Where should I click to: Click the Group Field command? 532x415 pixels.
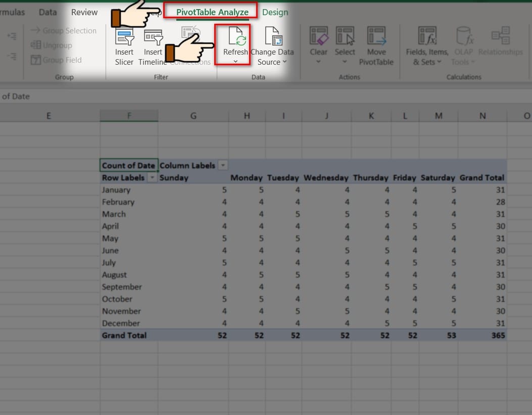pos(56,60)
